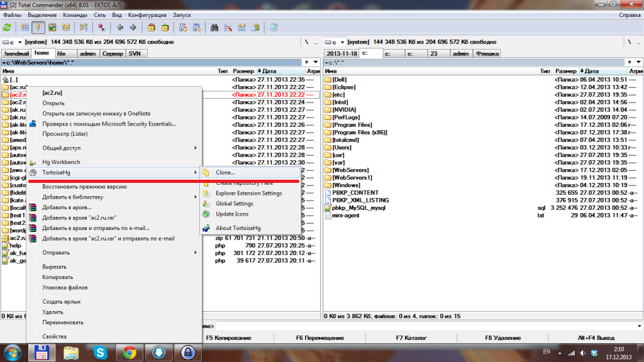
Task: Open command line history dropdown
Action: tap(639, 326)
